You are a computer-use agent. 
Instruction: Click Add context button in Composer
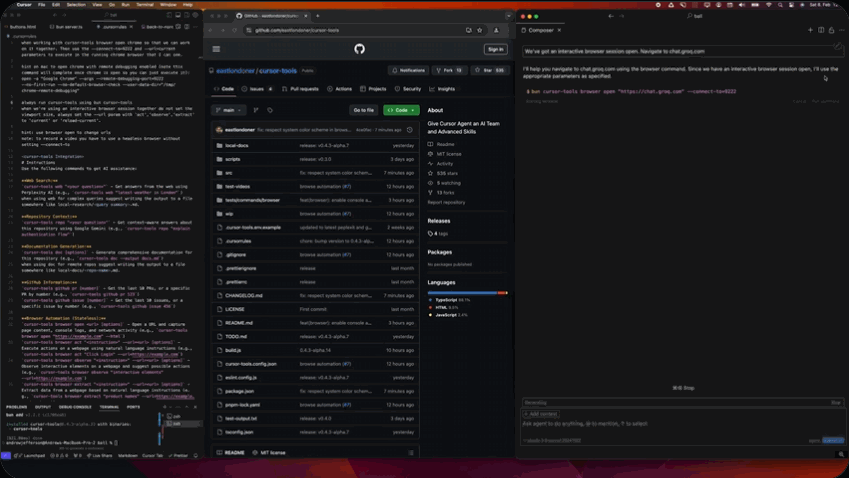[540, 414]
